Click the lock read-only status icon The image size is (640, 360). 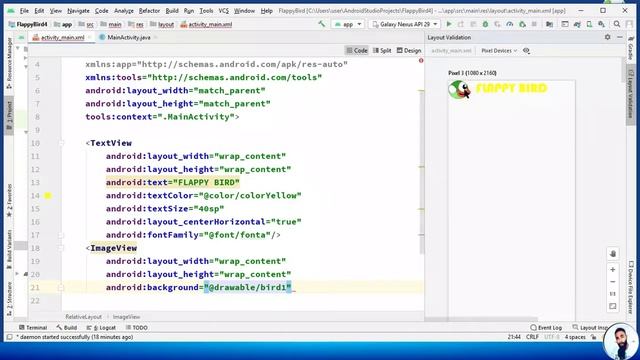(x=594, y=337)
